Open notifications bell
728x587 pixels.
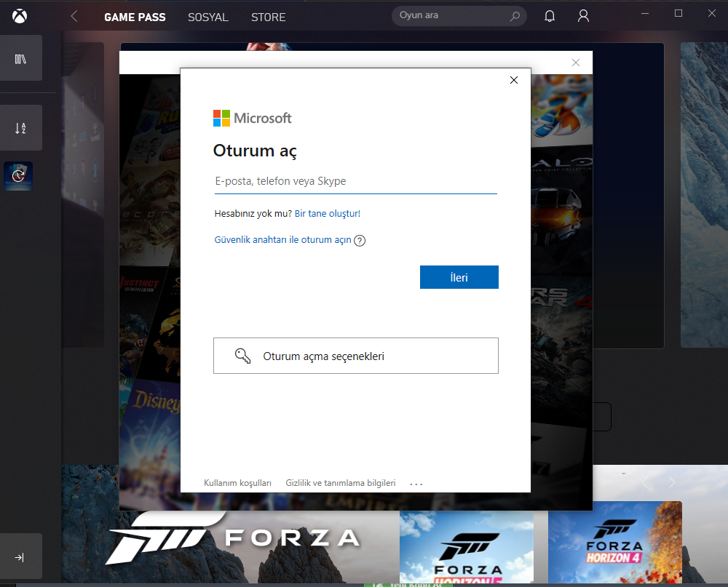click(x=550, y=16)
